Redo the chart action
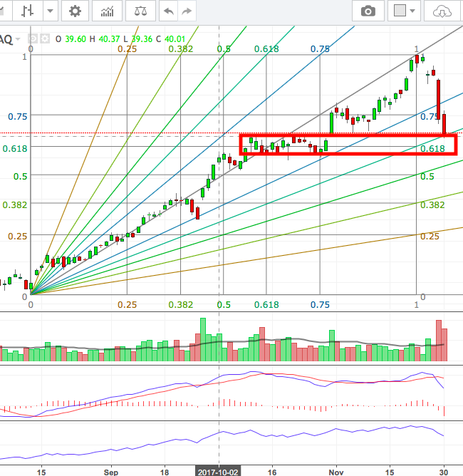The width and height of the screenshot is (463, 476). [187, 11]
